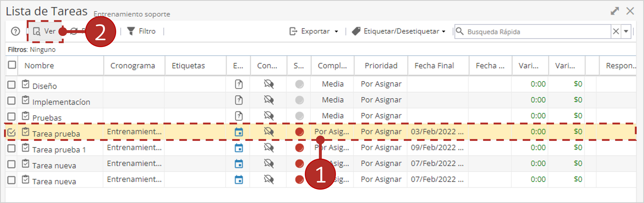Uncheck the Tarea prueba row checkbox
This screenshot has height=203, width=644.
11,132
